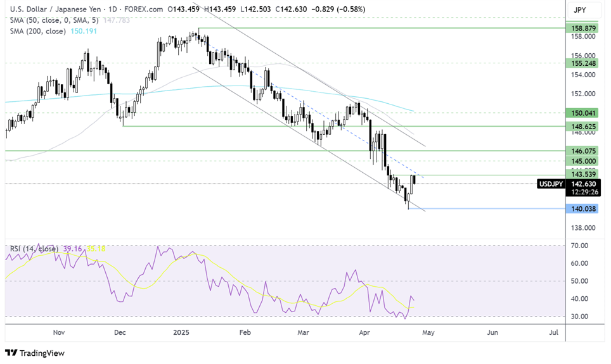Image resolution: width=611 pixels, height=364 pixels.
Task: Click the Dec label on the time axis
Action: 120,332
